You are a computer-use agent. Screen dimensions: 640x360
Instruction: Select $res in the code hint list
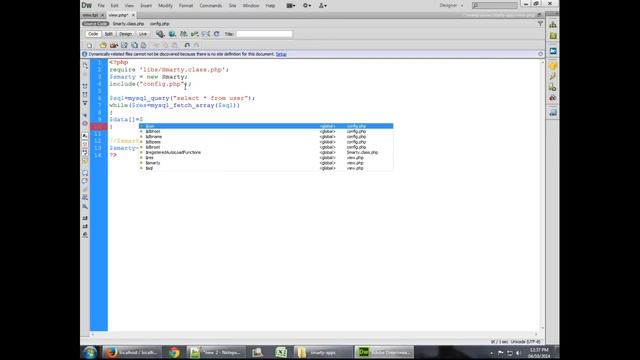(266, 158)
